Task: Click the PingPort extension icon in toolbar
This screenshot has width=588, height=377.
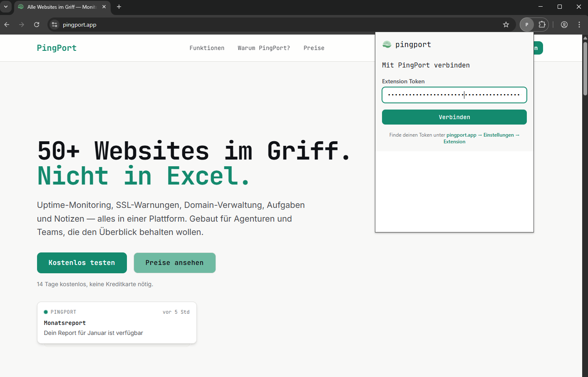Action: pyautogui.click(x=527, y=25)
